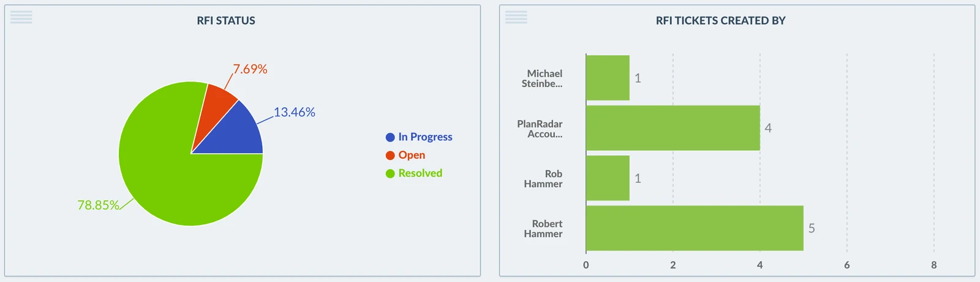Image resolution: width=980 pixels, height=282 pixels.
Task: Toggle the In Progress legend blue dot
Action: (x=390, y=137)
